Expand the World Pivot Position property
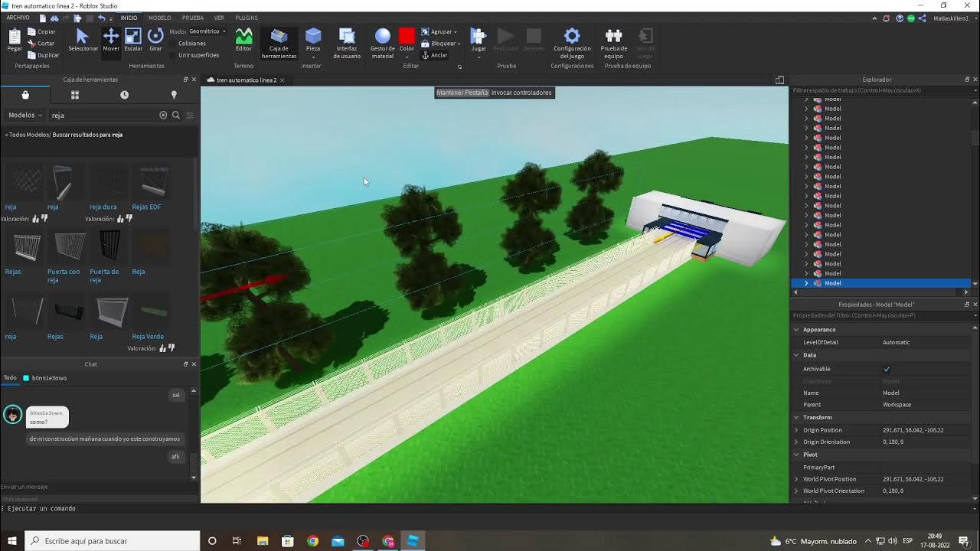 point(796,479)
